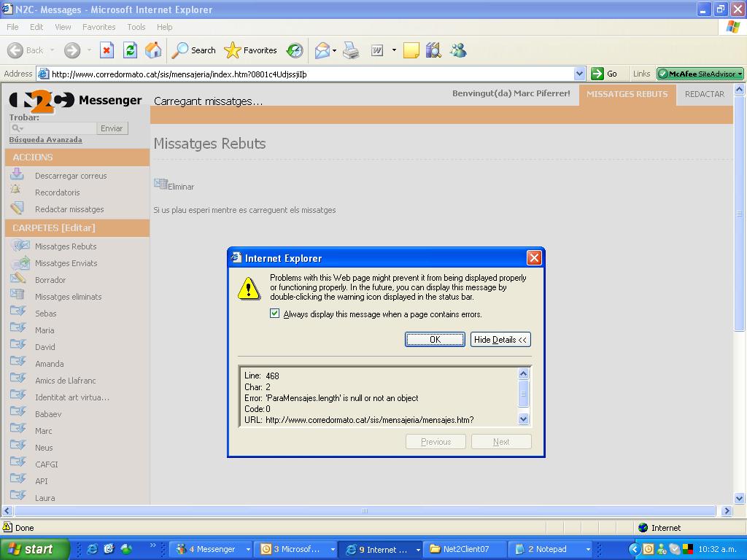Click Redactar missatges in Accions
The width and height of the screenshot is (747, 560).
coord(69,209)
